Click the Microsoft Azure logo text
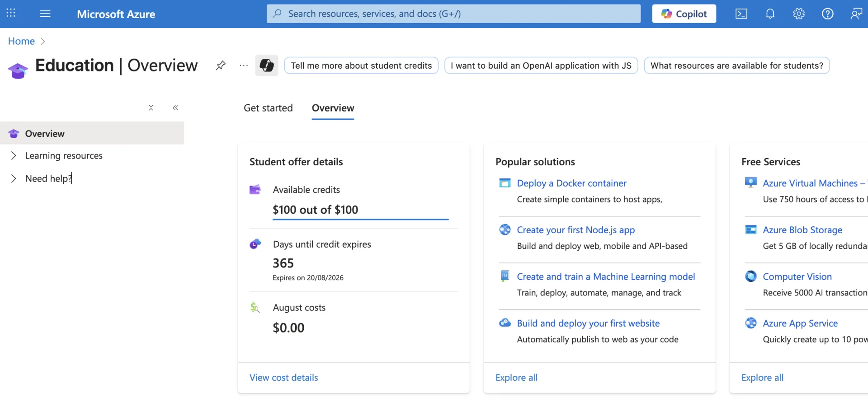Viewport: 868px width, 398px height. click(x=116, y=14)
